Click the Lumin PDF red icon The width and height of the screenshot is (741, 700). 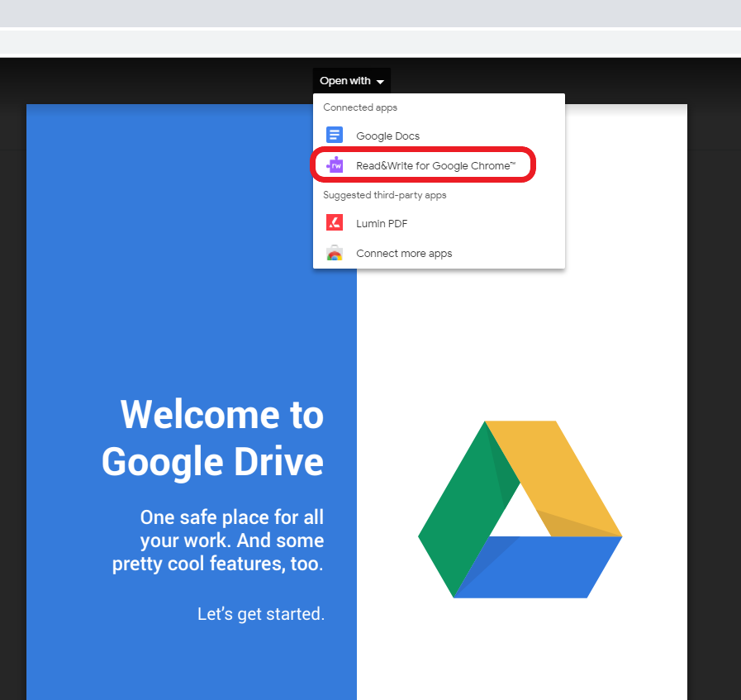click(335, 222)
